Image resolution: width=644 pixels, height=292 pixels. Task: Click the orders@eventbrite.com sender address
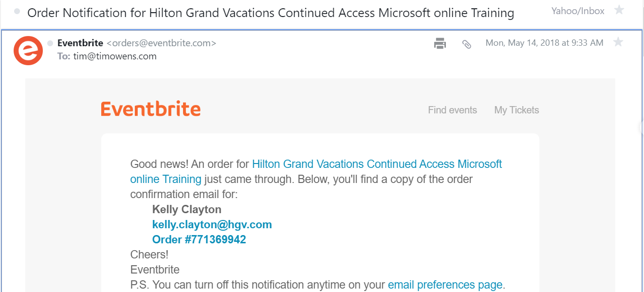161,43
